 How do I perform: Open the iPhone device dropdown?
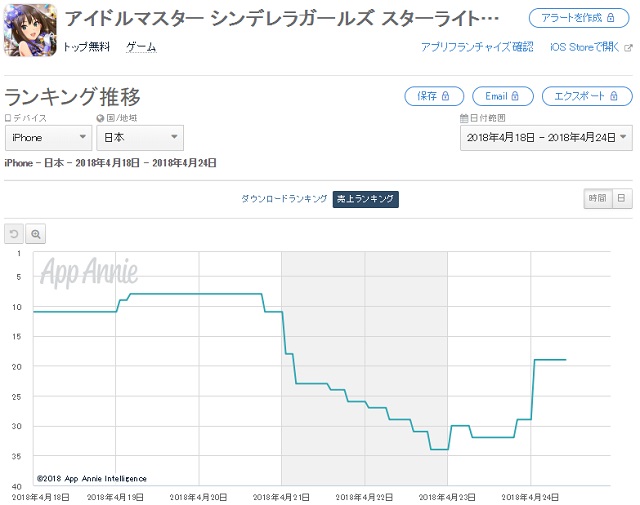[49, 138]
